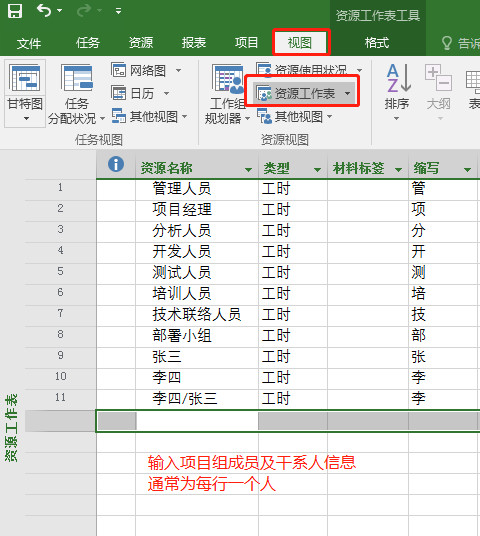Open the 资源 ribbon tab
The width and height of the screenshot is (480, 536).
pos(141,43)
